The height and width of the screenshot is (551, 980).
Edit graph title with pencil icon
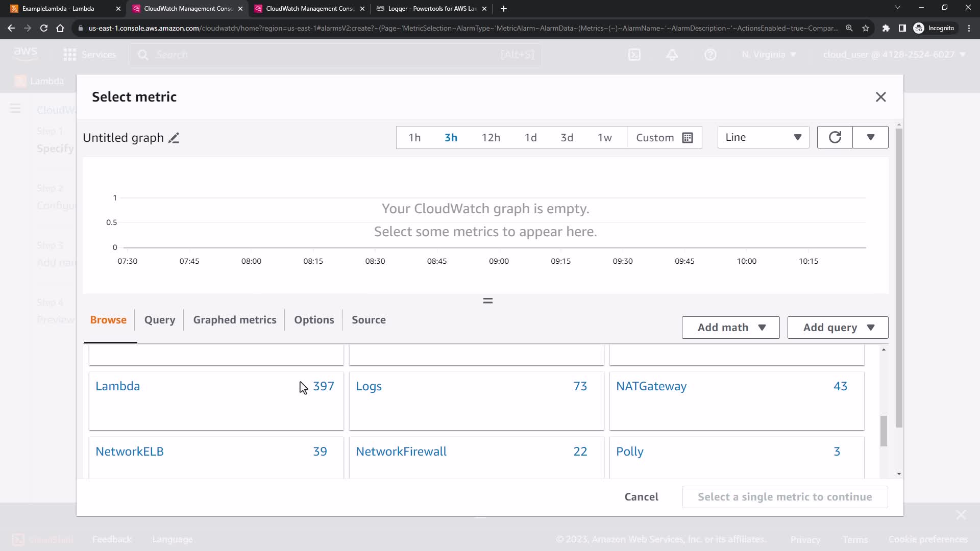tap(174, 138)
